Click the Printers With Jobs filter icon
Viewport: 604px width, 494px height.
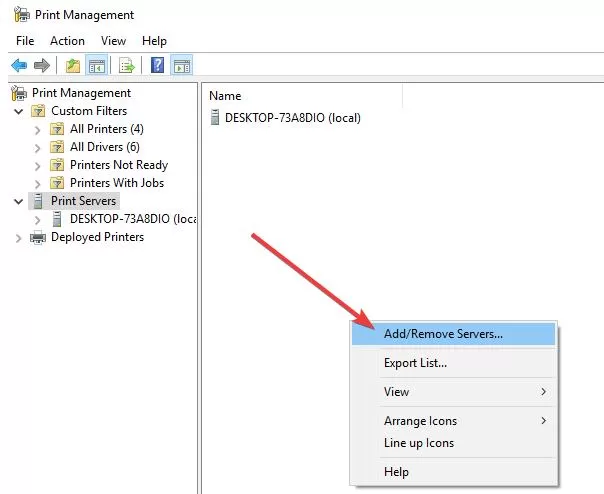[57, 183]
